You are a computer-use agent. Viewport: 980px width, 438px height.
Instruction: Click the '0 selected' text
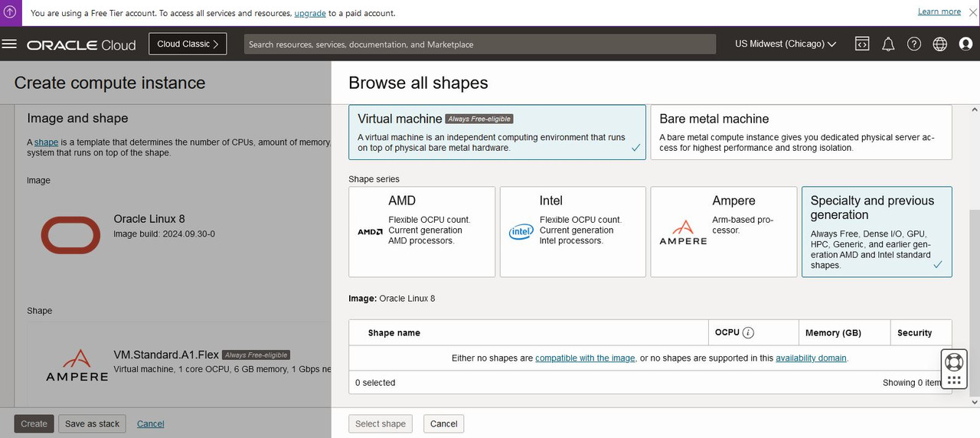click(x=375, y=382)
